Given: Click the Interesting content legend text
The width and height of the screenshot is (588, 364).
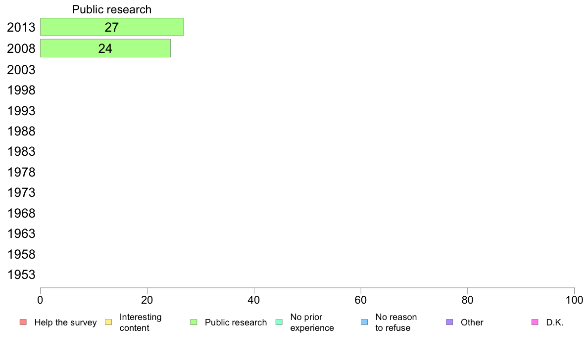Looking at the screenshot, I should pos(141,322).
